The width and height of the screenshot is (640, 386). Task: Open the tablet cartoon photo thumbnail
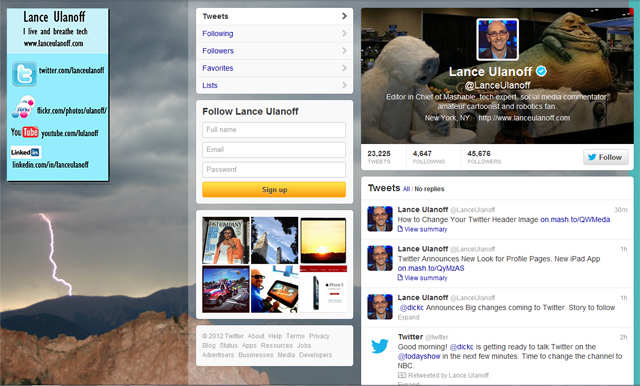(x=274, y=289)
